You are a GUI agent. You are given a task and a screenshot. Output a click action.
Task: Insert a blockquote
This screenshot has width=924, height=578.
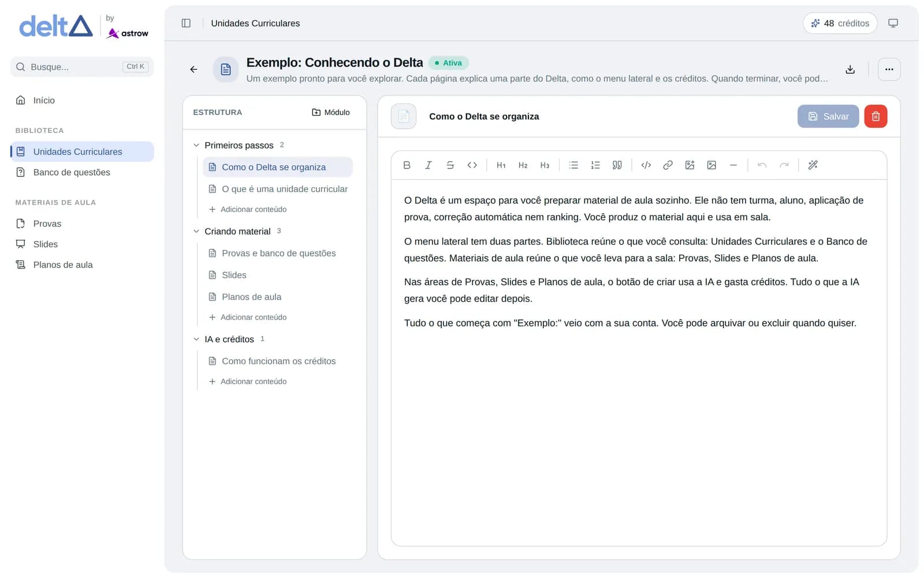click(617, 165)
